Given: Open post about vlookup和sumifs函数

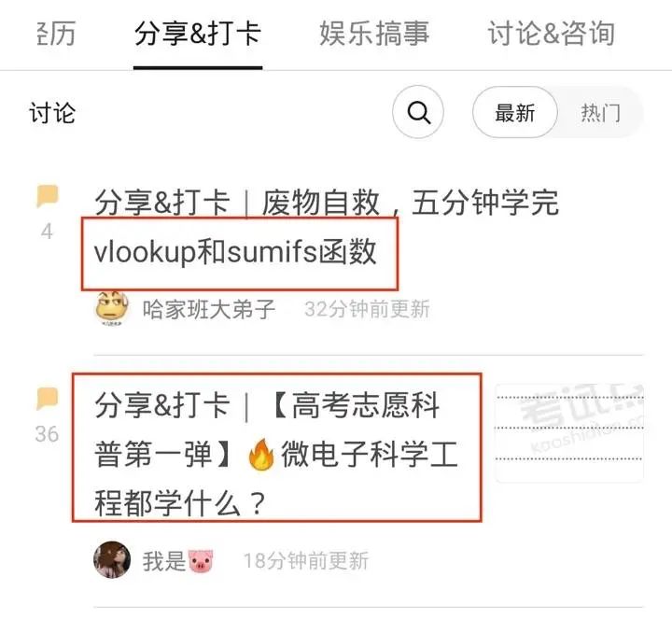Looking at the screenshot, I should tap(327, 226).
